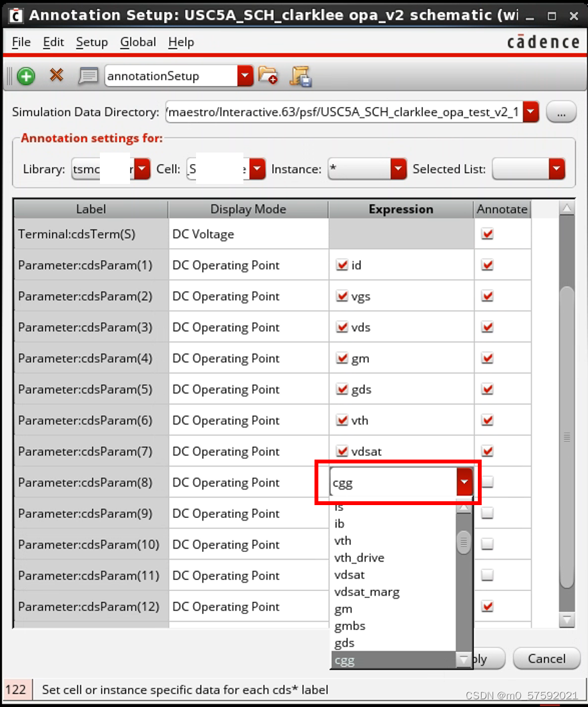Click the comment bubble toolbar icon
The image size is (588, 707).
pos(88,76)
